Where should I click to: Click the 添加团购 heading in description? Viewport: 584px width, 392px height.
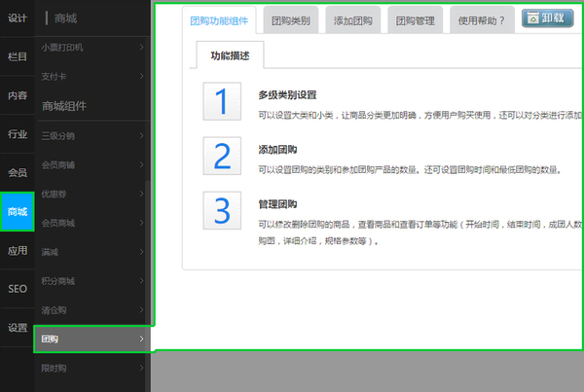click(x=277, y=150)
